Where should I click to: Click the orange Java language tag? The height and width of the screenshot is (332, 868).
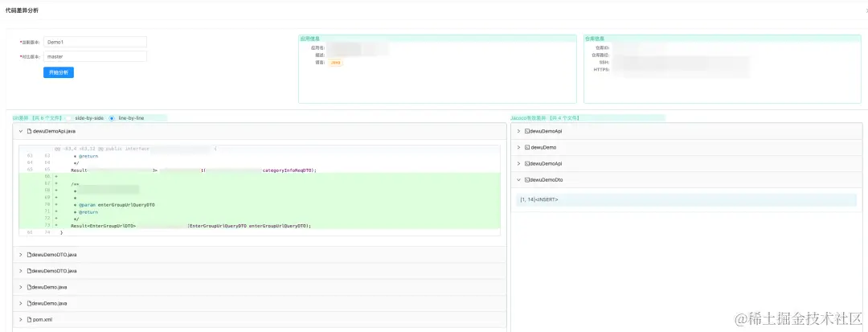[336, 63]
